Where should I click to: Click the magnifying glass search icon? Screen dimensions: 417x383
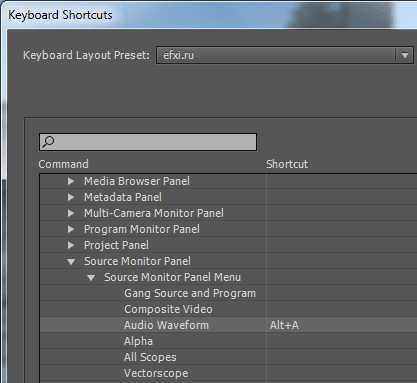coord(48,142)
